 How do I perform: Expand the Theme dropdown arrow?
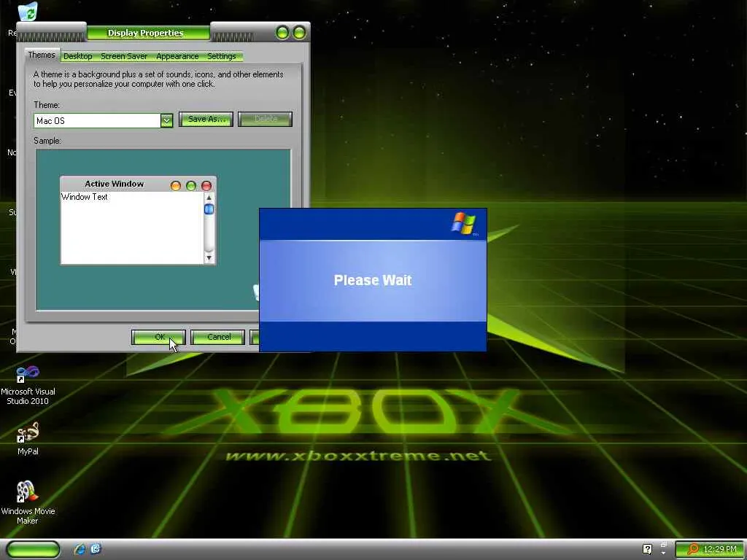(166, 120)
